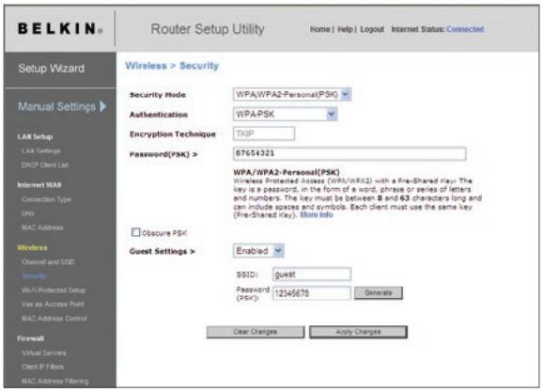Image resolution: width=544 pixels, height=392 pixels.
Task: Click Logout in the header
Action: (x=372, y=29)
